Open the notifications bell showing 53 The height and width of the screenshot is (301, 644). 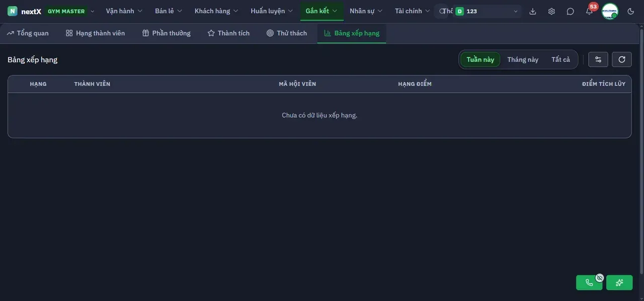589,11
